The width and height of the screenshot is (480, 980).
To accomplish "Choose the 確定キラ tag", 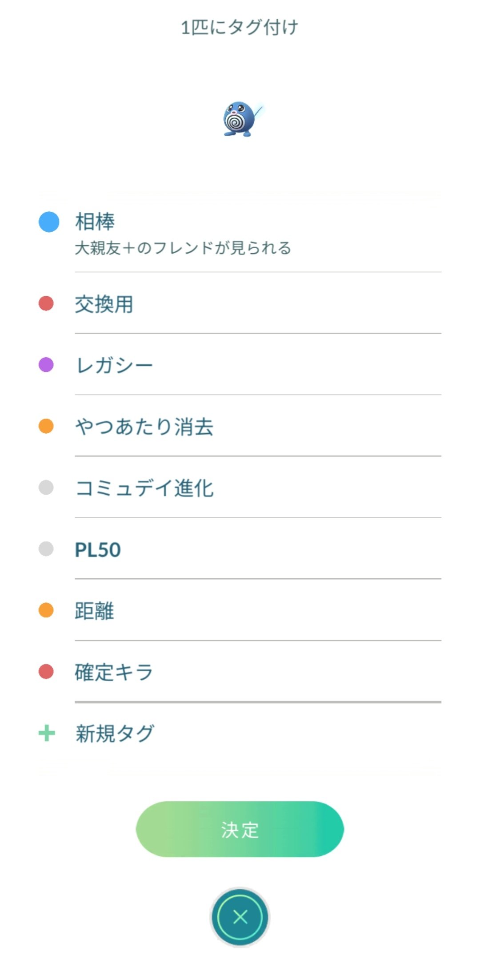I will point(114,672).
